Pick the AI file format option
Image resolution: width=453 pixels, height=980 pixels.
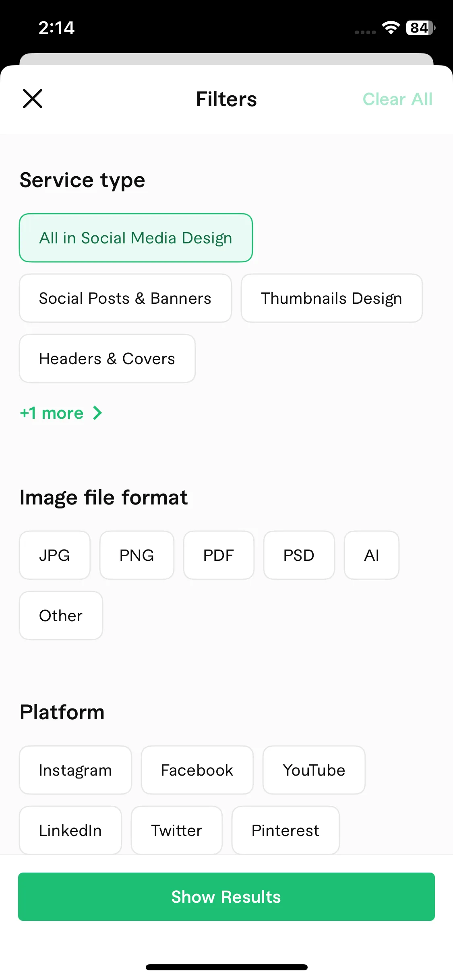(x=372, y=555)
